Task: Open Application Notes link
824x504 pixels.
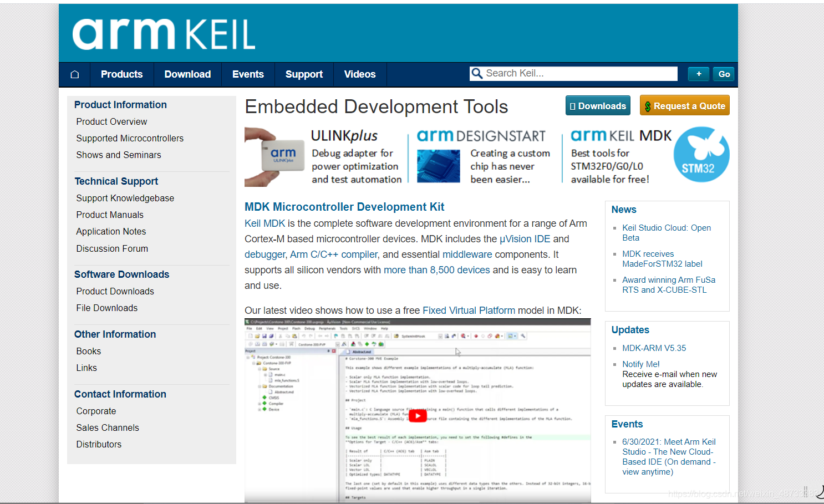Action: coord(111,232)
